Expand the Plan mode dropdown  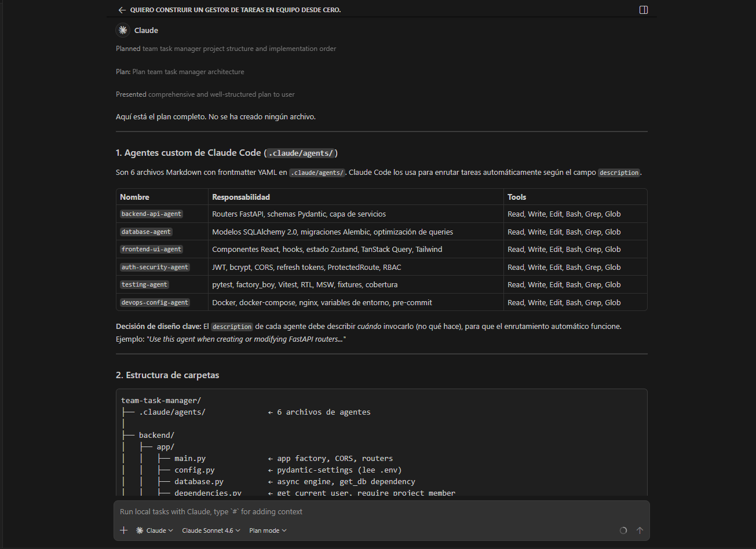[x=268, y=530]
